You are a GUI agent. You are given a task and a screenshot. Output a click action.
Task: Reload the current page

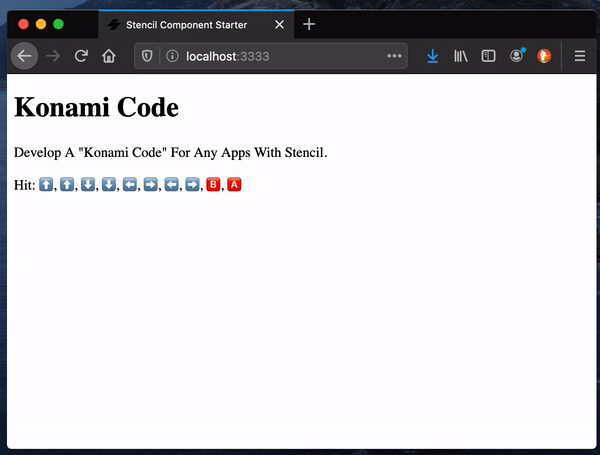(81, 56)
